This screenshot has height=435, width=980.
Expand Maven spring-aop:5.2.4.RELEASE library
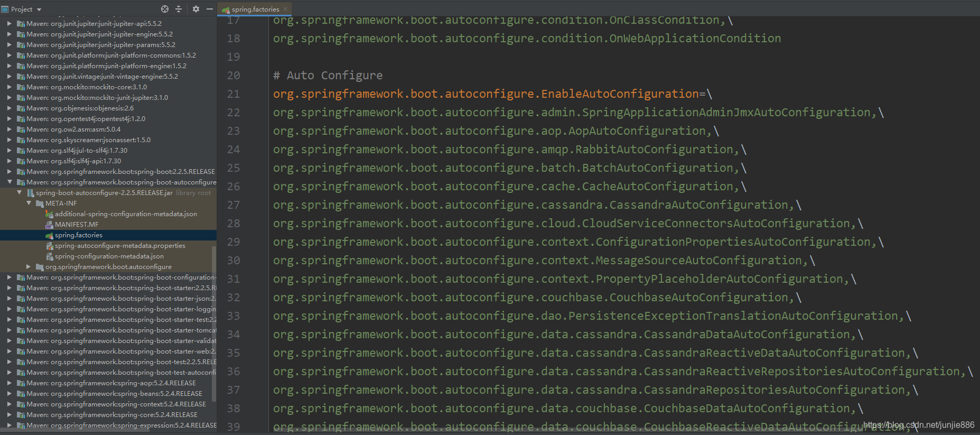(x=10, y=383)
